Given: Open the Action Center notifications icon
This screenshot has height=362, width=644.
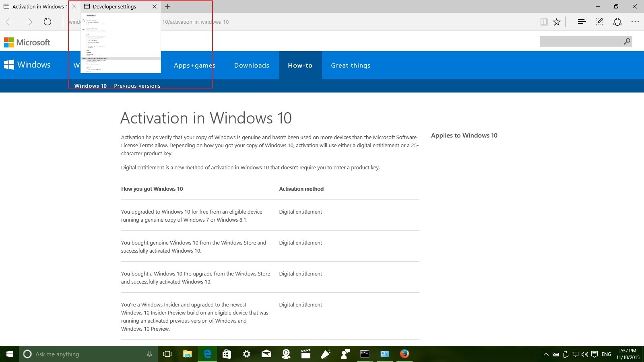Looking at the screenshot, I should click(x=594, y=354).
